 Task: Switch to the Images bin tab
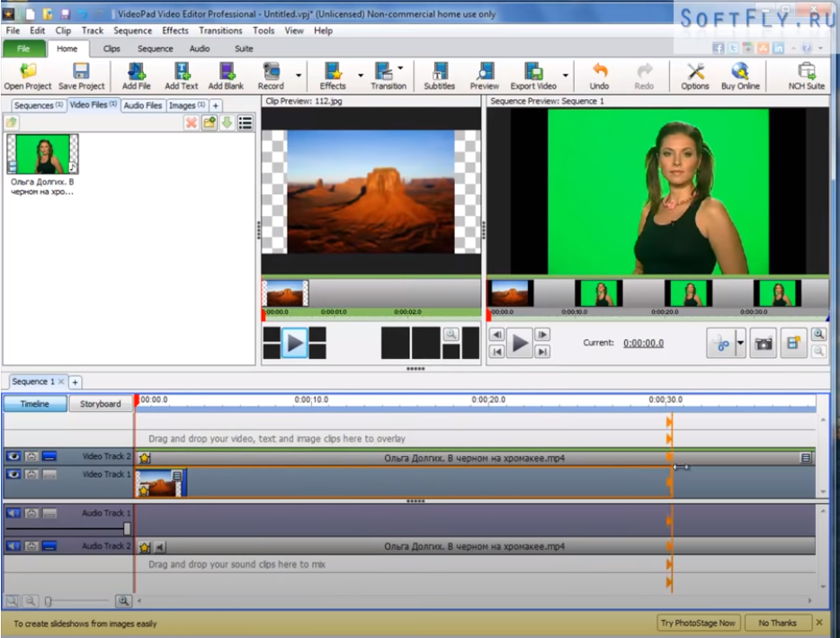point(186,105)
